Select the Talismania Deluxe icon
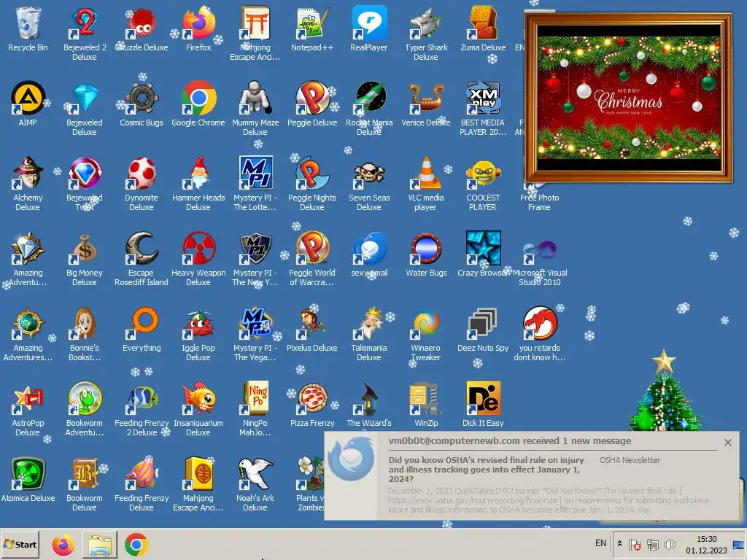The width and height of the screenshot is (747, 560). (368, 324)
